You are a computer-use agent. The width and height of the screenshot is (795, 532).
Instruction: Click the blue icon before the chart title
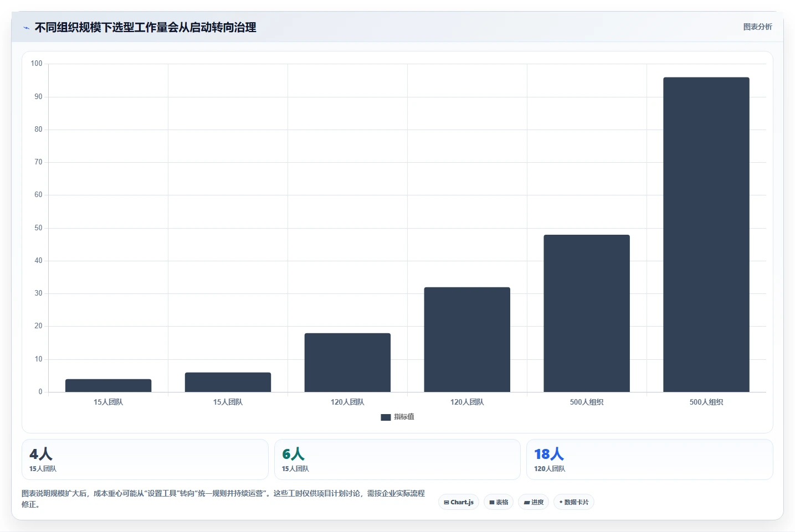(x=26, y=28)
